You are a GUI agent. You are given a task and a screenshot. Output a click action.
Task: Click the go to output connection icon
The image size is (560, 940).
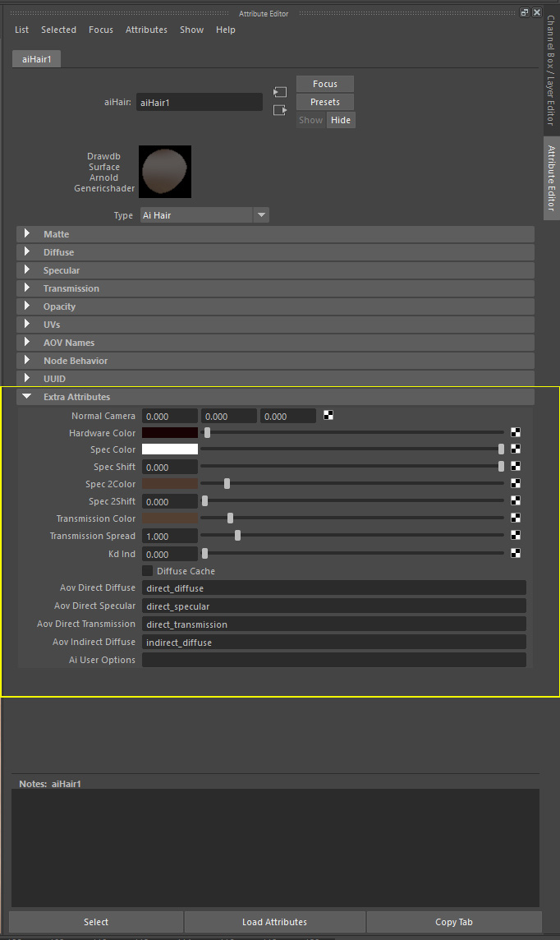tap(280, 110)
